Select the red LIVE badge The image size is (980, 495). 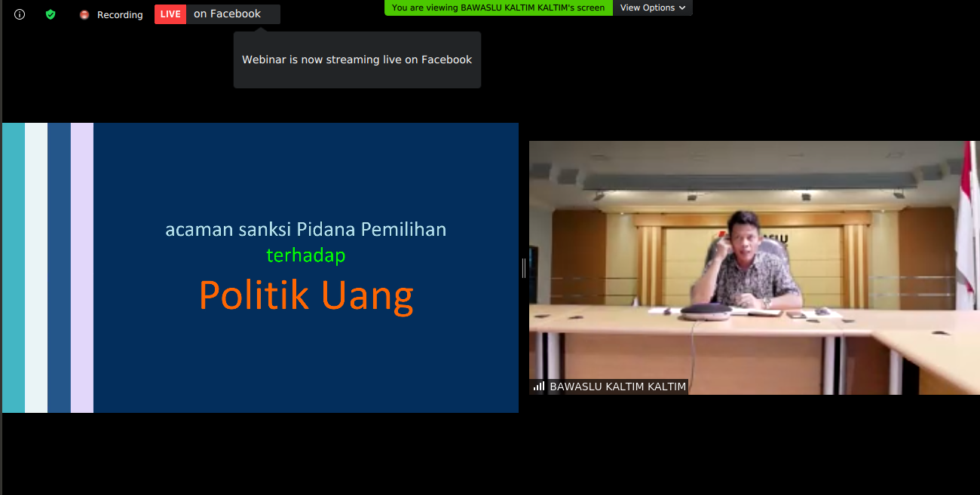pos(170,14)
